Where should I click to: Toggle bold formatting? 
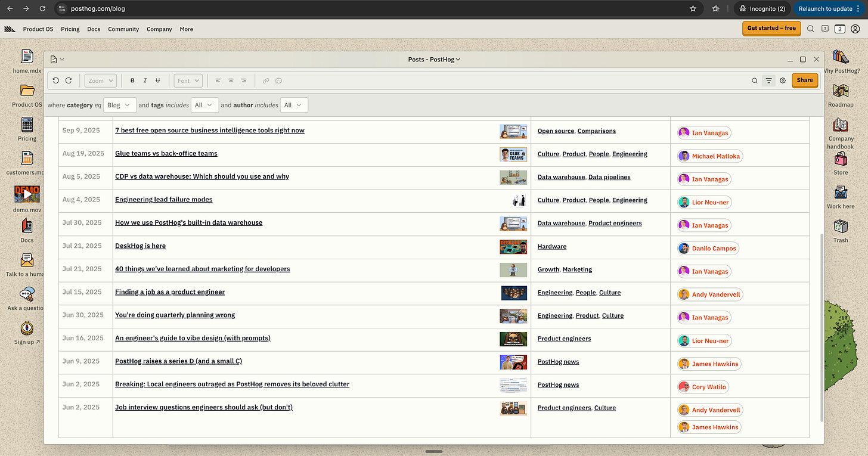(132, 80)
